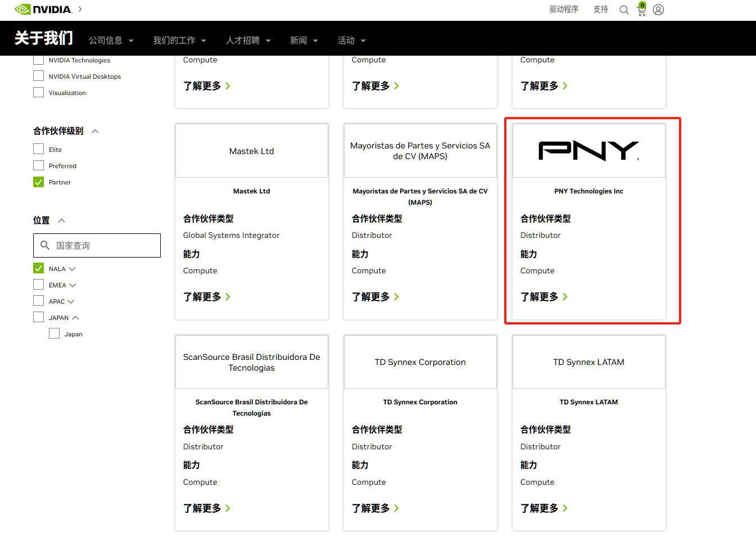Image resolution: width=756 pixels, height=541 pixels.
Task: Collapse the JAPAN region chevron
Action: [x=75, y=318]
